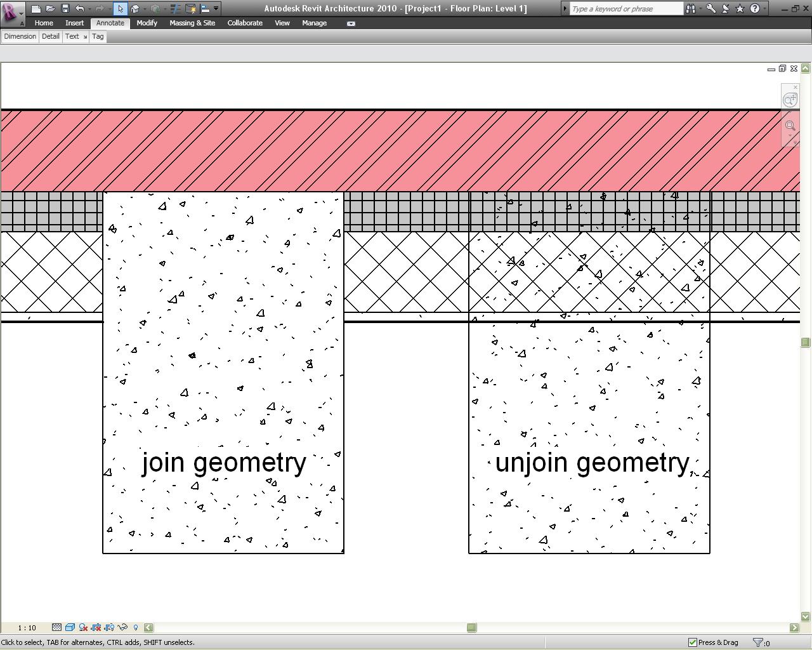Click the vertical scrollbar down arrow
This screenshot has height=650, width=812.
point(806,616)
